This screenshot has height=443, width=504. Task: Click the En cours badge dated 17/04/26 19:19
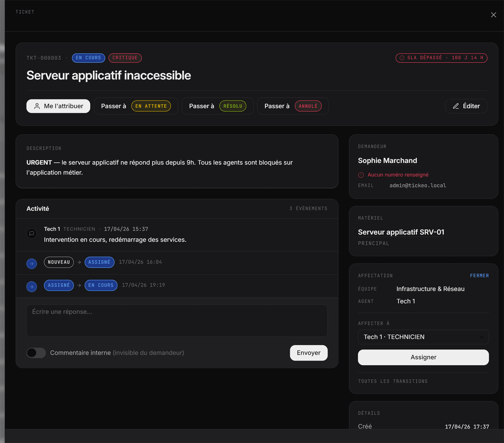pos(101,285)
